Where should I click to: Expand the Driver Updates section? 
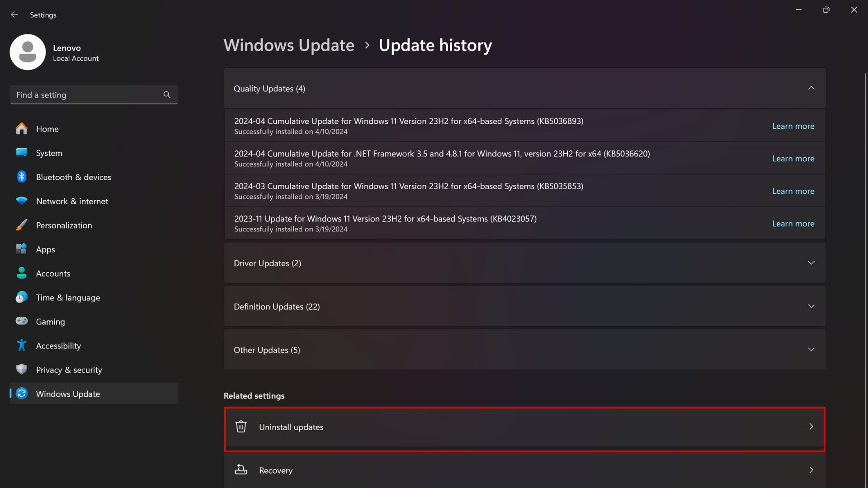click(524, 263)
